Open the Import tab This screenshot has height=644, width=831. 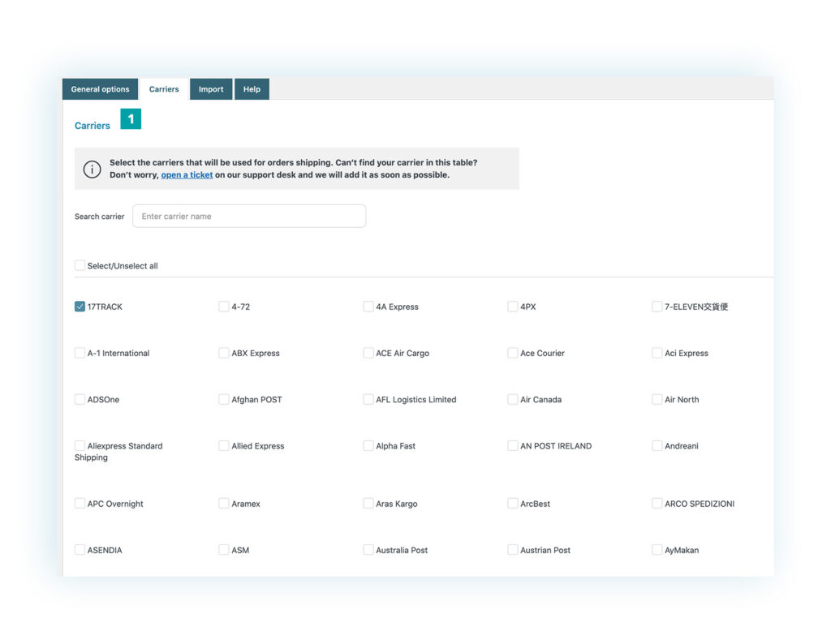[210, 89]
